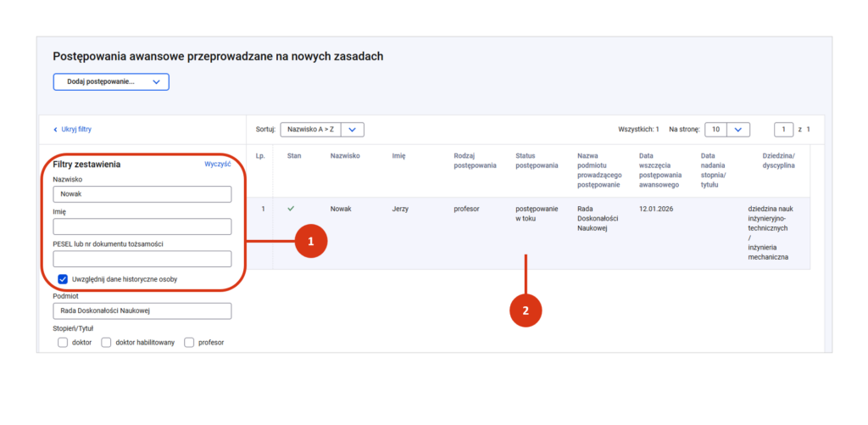
Task: Uncheck Uwzględnij dane historyczne osoby
Action: [63, 278]
